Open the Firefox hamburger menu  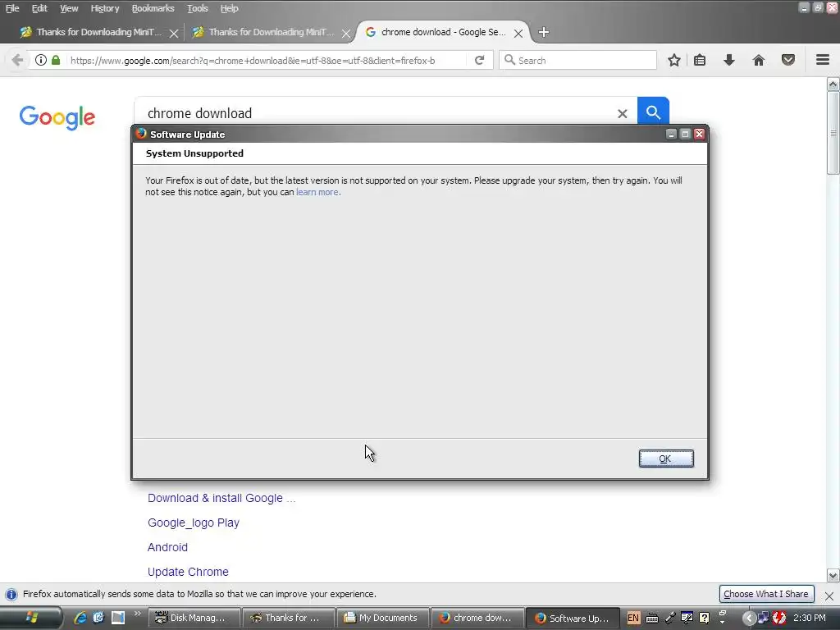coord(823,59)
